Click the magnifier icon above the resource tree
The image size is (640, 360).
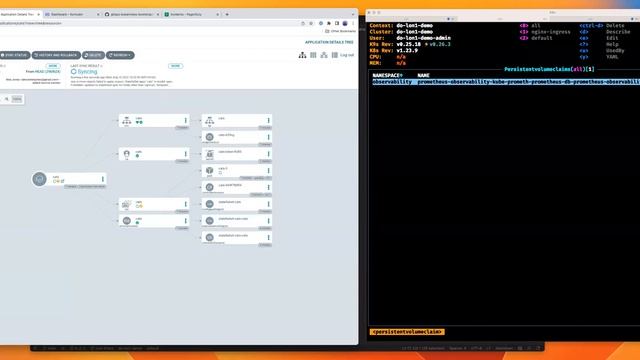point(7,99)
